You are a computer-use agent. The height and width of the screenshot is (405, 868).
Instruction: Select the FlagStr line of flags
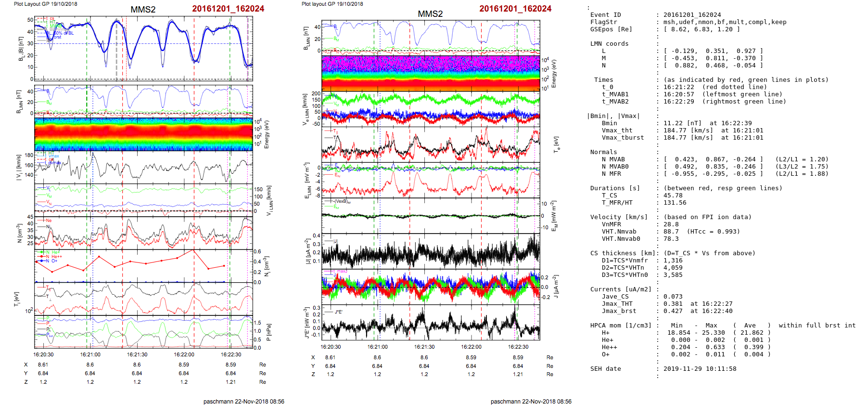click(725, 22)
